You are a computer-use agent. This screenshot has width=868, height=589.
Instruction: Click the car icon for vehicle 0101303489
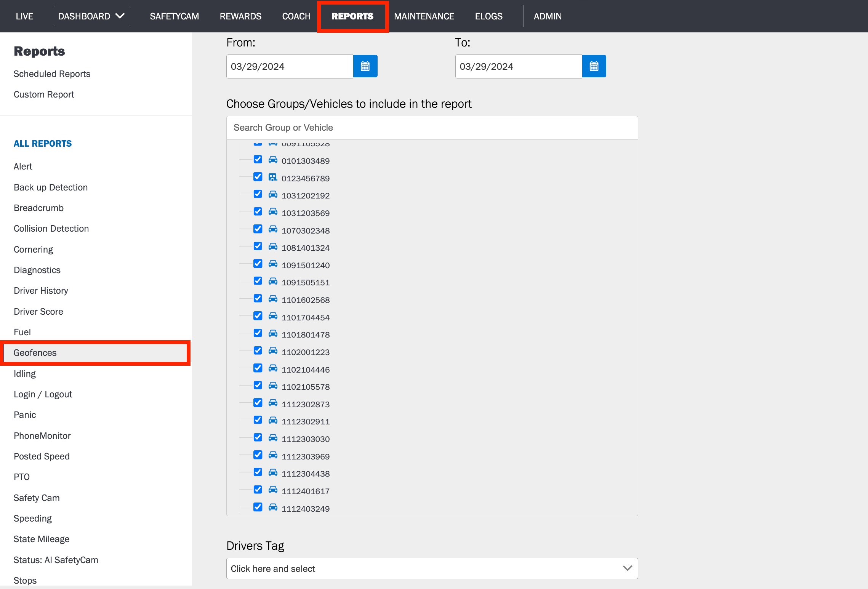273,160
